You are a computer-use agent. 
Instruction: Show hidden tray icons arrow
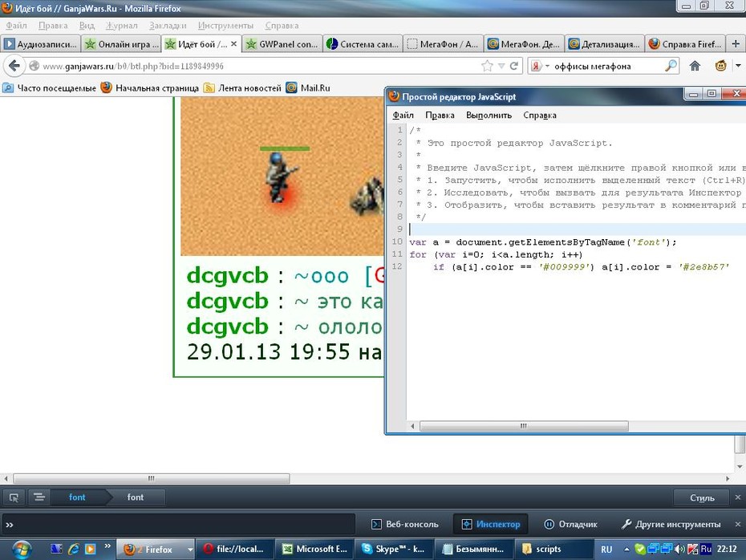coord(626,549)
